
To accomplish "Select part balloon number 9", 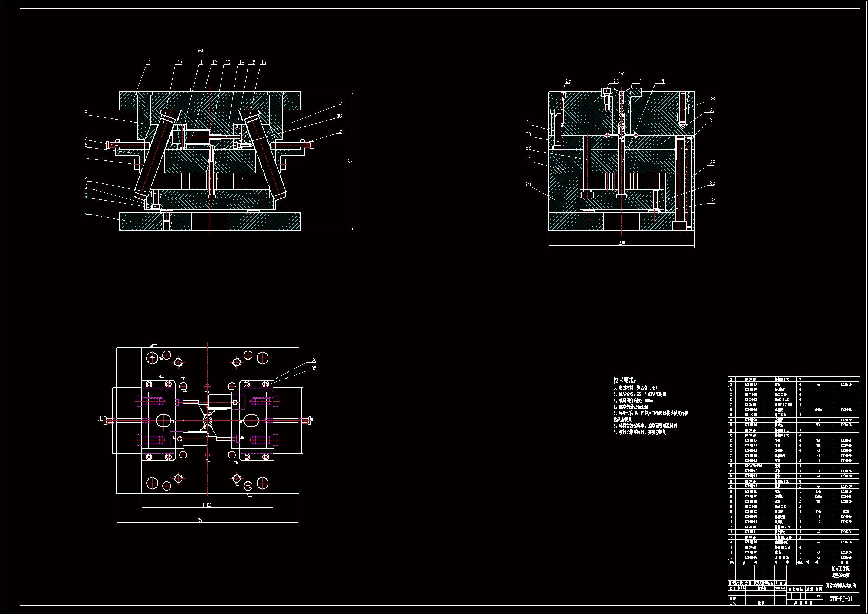I will coord(149,62).
